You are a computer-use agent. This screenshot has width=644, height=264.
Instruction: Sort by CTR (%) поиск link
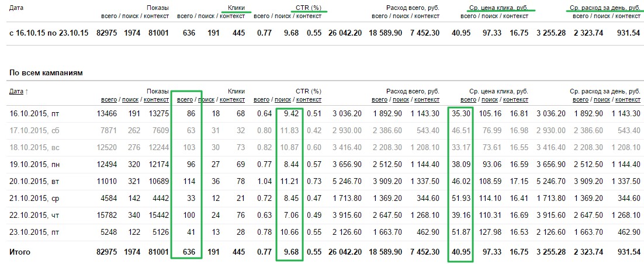[283, 100]
